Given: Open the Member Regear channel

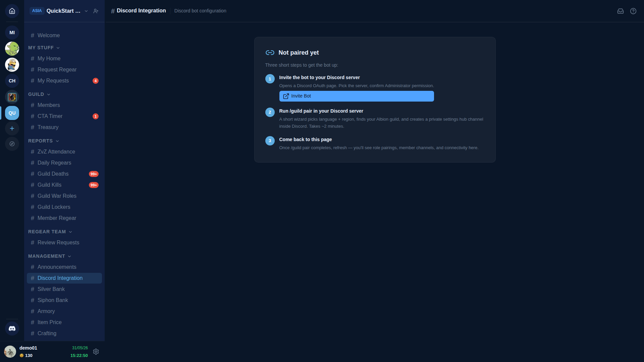Looking at the screenshot, I should point(64,218).
